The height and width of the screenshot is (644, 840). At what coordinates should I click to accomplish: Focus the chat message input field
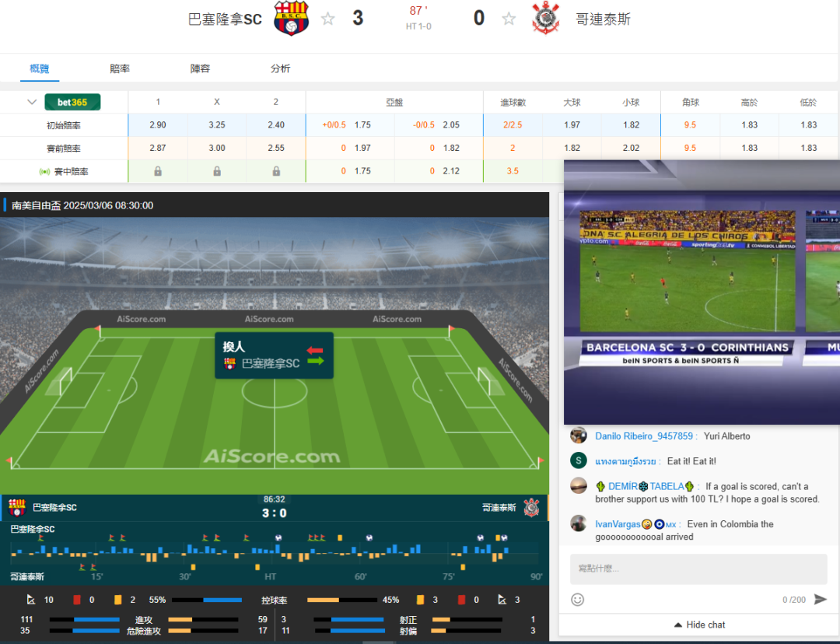pyautogui.click(x=698, y=569)
